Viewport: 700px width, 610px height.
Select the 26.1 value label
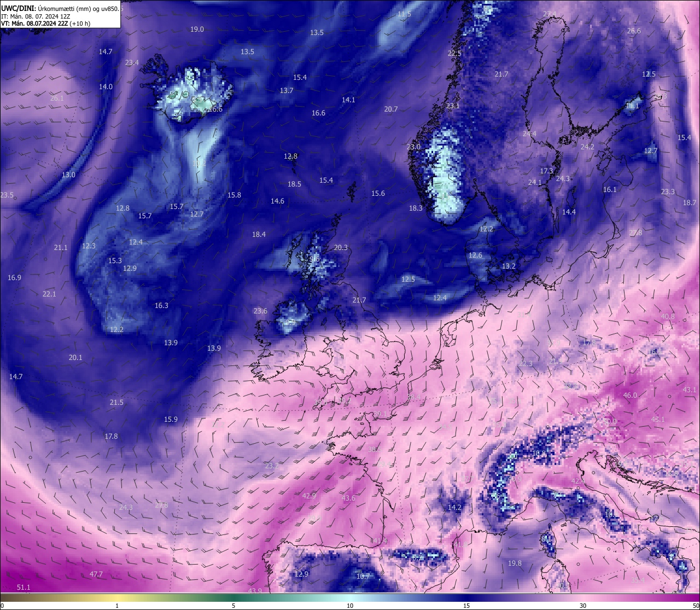click(x=57, y=98)
